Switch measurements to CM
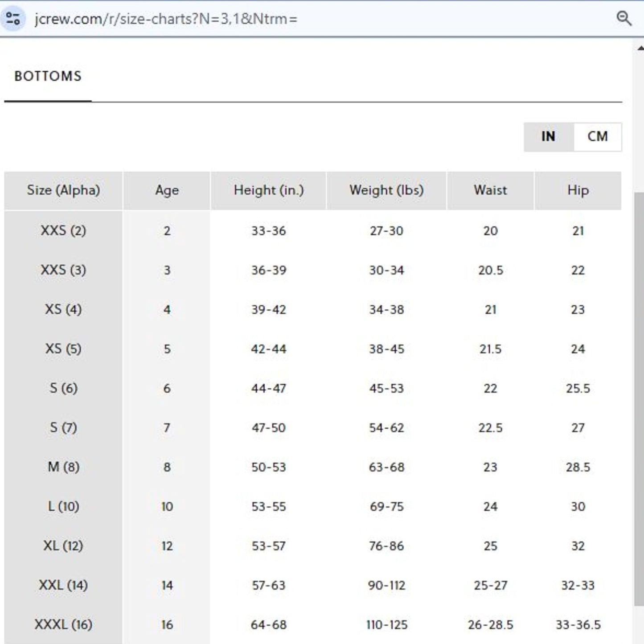 tap(597, 137)
